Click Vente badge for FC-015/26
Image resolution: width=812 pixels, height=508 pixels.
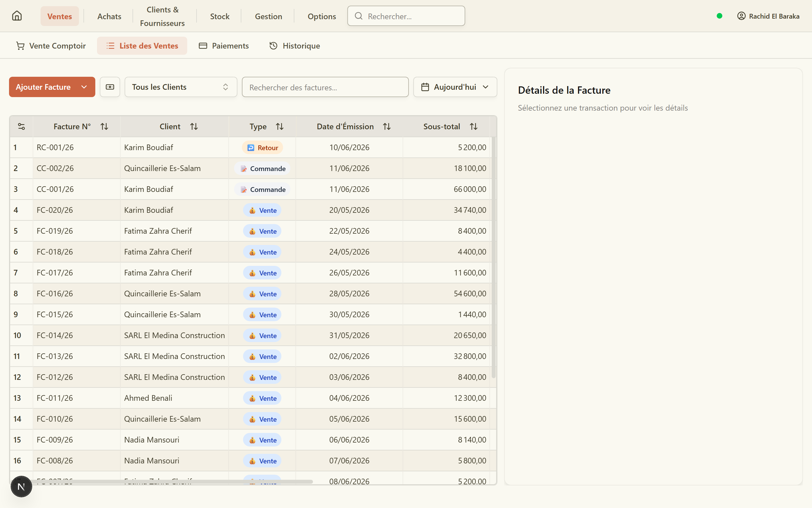point(262,314)
